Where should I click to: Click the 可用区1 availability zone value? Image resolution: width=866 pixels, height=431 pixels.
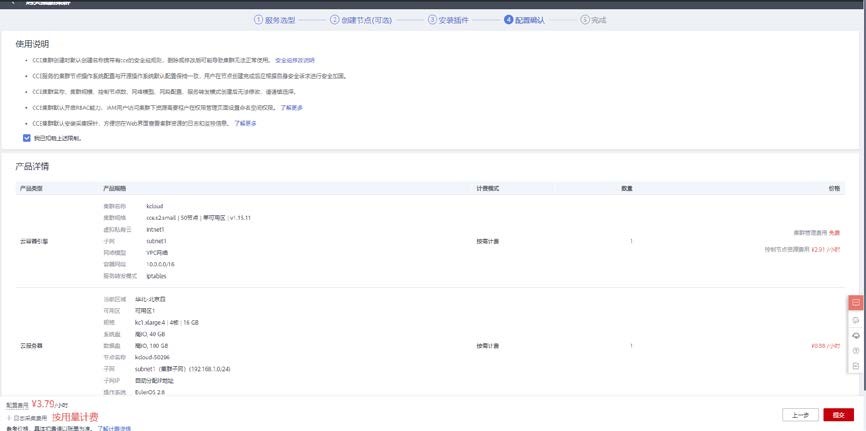point(145,311)
